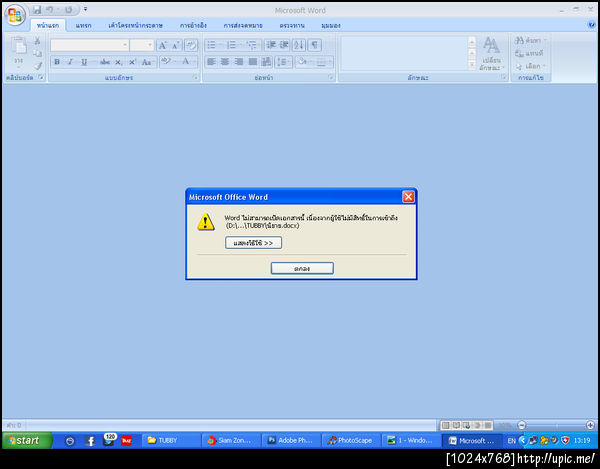Toggle Subscript formatting
This screenshot has width=600, height=469.
click(119, 62)
